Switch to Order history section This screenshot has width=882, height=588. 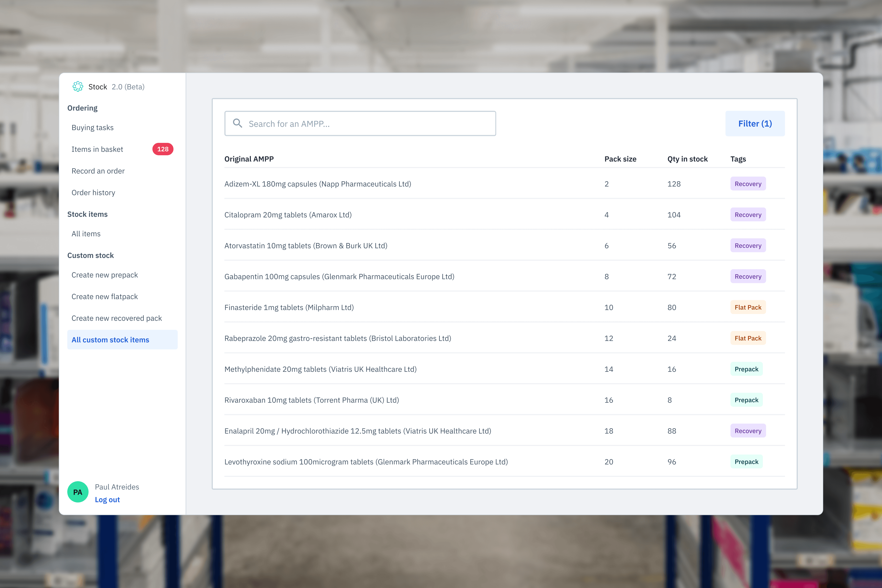[93, 192]
